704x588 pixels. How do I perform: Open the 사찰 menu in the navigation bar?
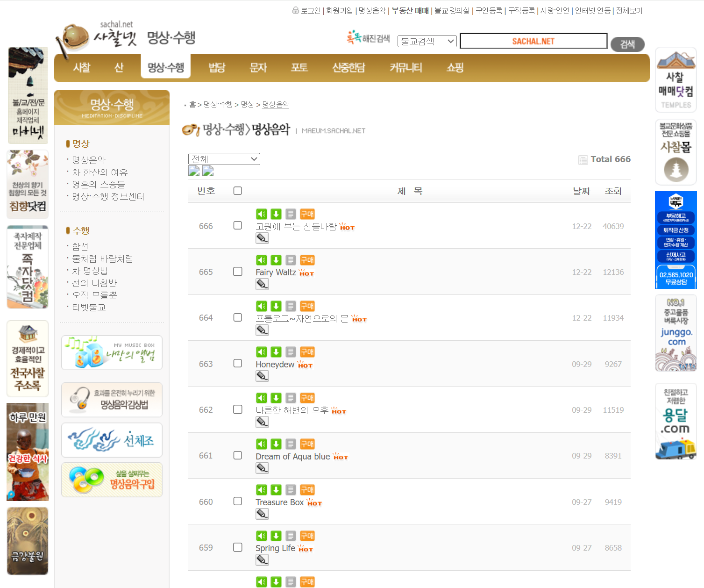pyautogui.click(x=82, y=68)
